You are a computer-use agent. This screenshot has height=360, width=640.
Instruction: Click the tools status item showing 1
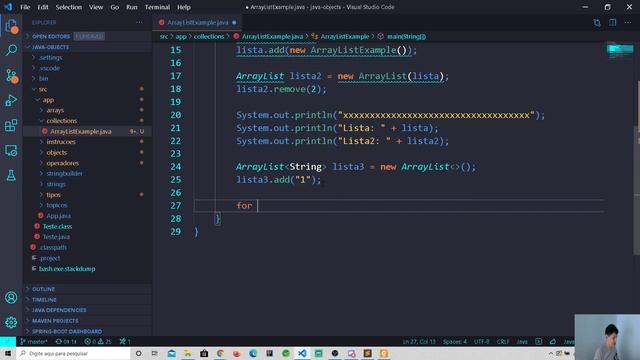pyautogui.click(x=125, y=341)
